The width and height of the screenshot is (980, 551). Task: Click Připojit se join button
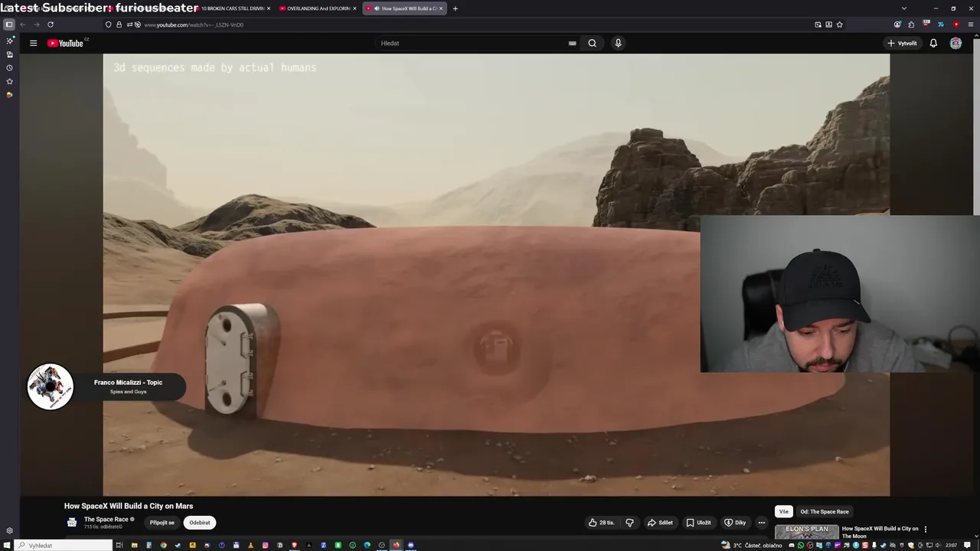tap(162, 523)
